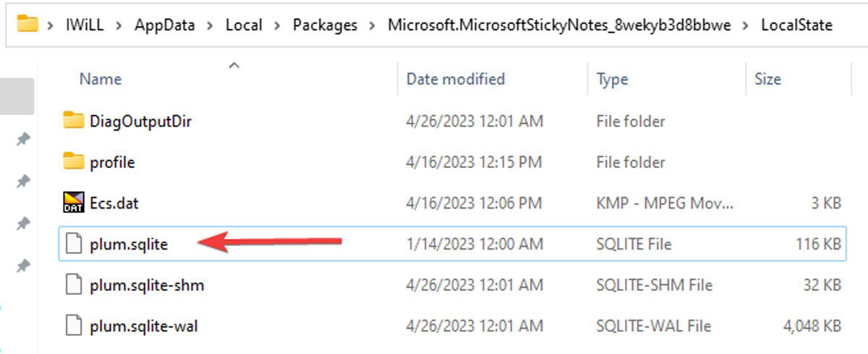868x354 pixels.
Task: Sort by Date modified column
Action: pos(455,79)
